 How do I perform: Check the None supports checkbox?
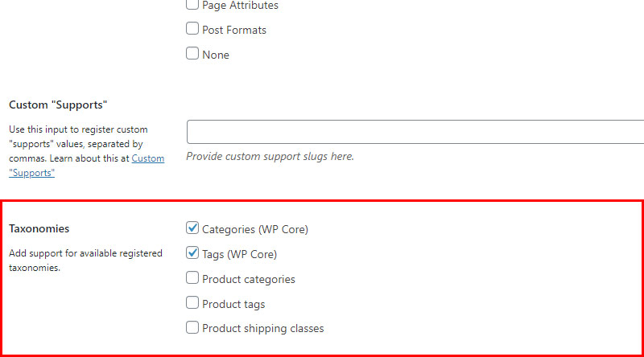click(x=192, y=53)
